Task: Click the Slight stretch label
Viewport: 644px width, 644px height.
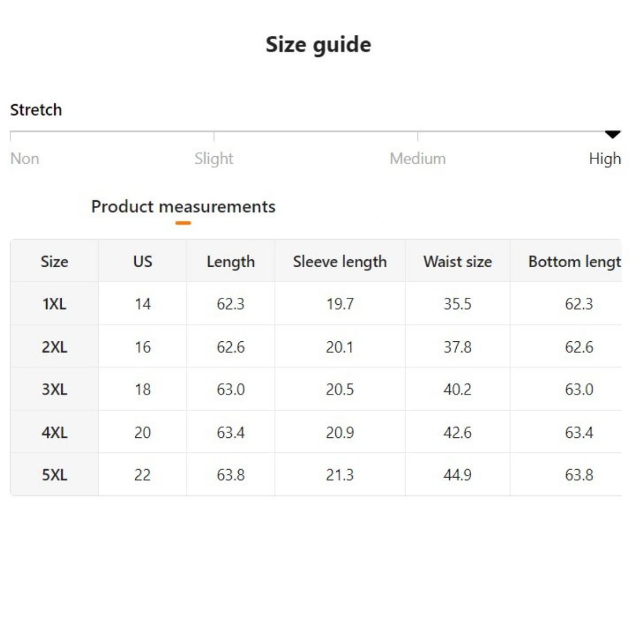Action: (x=214, y=159)
